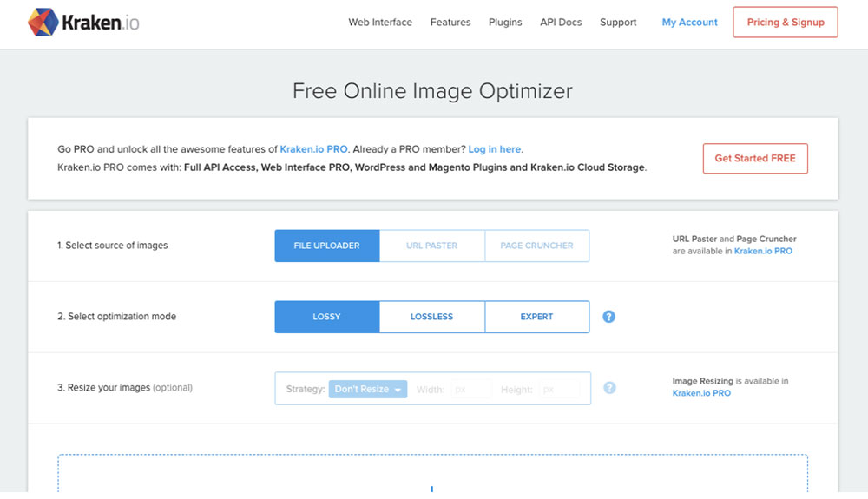Open optimization mode help question icon
The width and height of the screenshot is (868, 499).
(x=609, y=317)
